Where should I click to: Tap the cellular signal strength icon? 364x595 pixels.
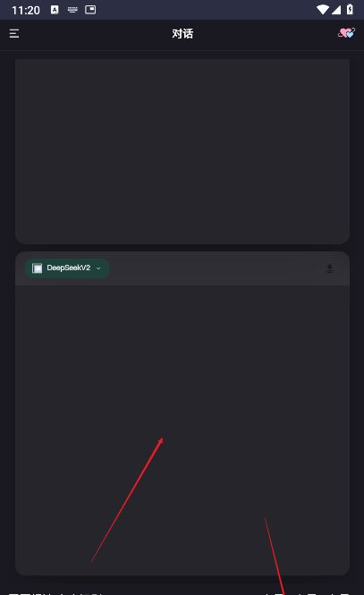point(336,10)
